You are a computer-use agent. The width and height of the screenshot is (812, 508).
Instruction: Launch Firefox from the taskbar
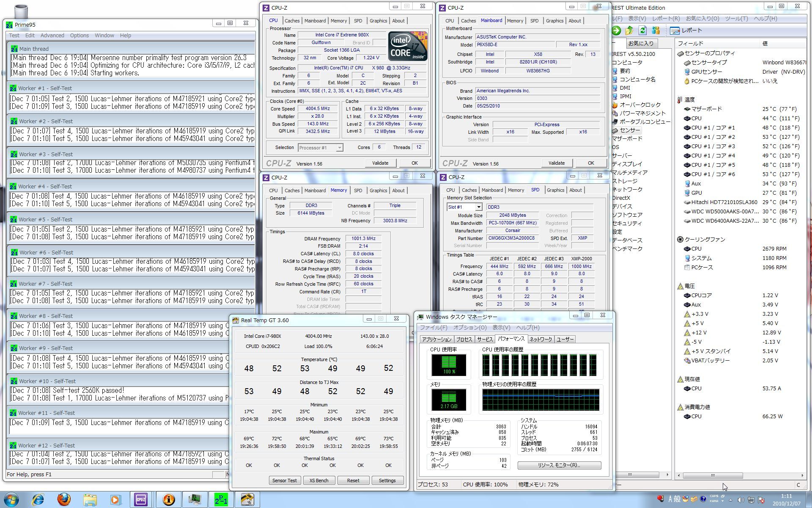64,500
